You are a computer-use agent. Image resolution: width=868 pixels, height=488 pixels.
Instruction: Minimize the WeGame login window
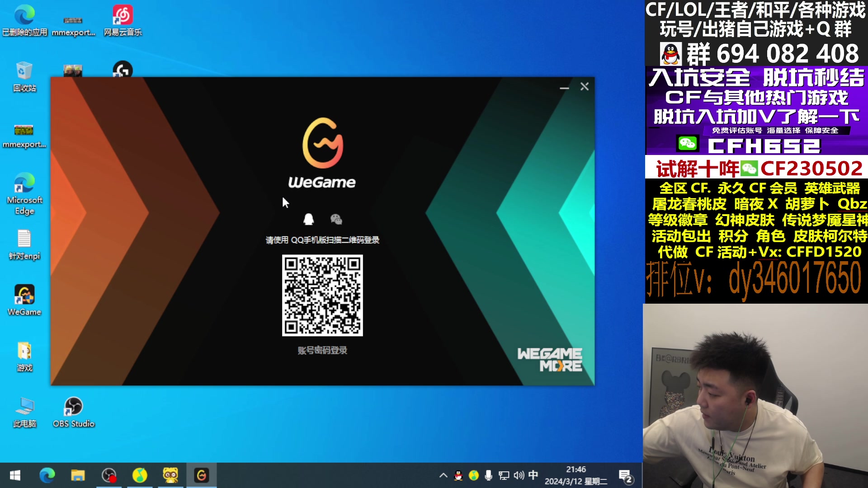pos(564,87)
